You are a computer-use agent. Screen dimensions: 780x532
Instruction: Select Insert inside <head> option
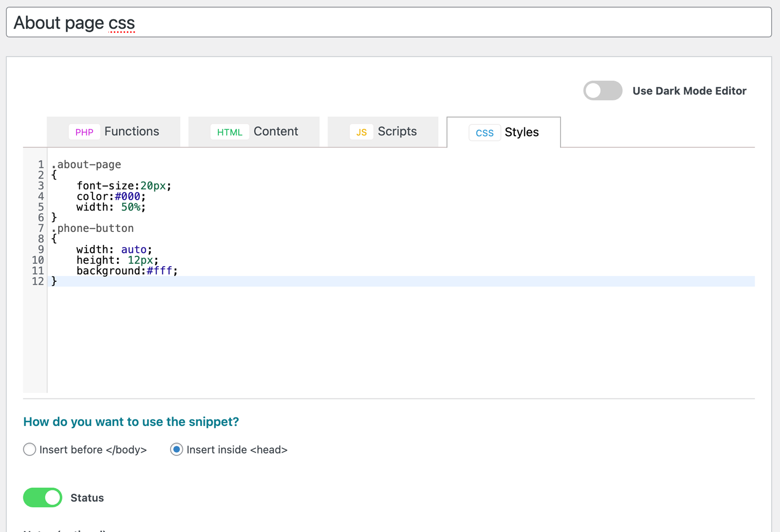[176, 449]
